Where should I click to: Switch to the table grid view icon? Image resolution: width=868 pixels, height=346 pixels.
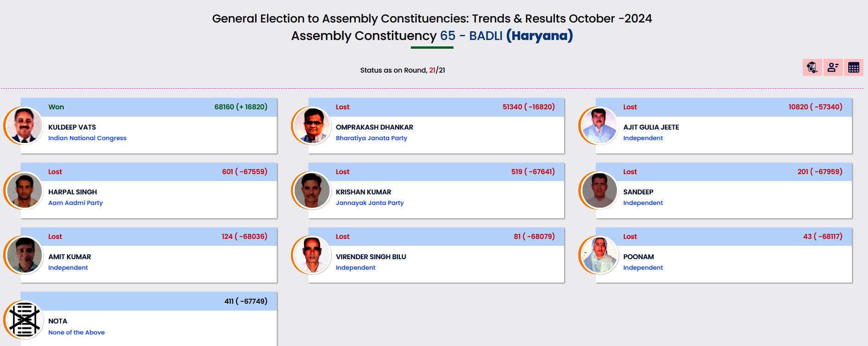pyautogui.click(x=853, y=68)
